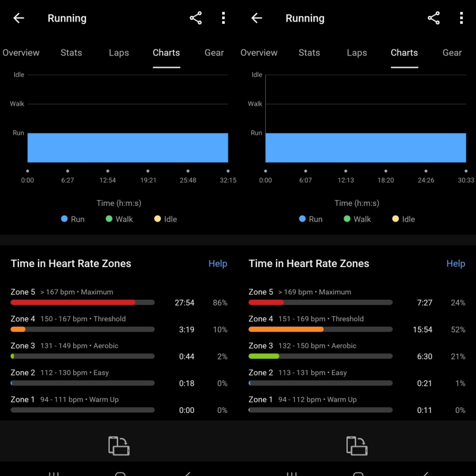The image size is (476, 476).
Task: Tap the 27:54 Zone 5 time value
Action: point(184,303)
